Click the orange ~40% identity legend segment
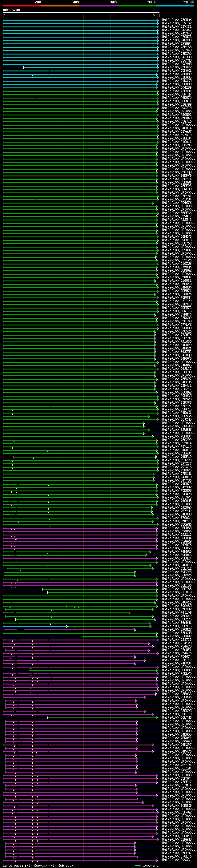This screenshot has height=868, width=197. click(x=60, y=6)
